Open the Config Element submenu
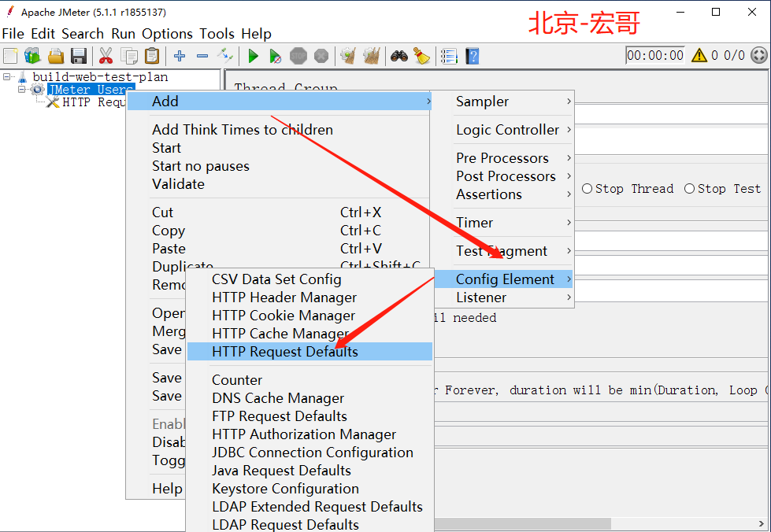The height and width of the screenshot is (532, 771). [504, 279]
